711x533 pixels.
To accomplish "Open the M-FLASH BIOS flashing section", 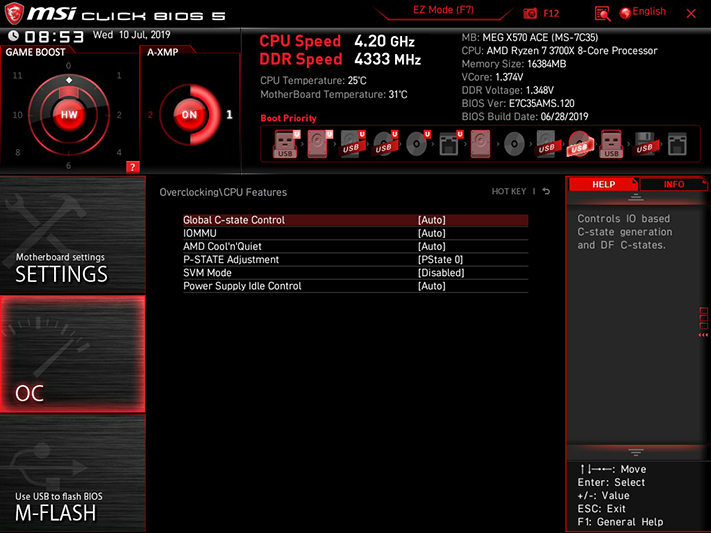I will click(73, 474).
